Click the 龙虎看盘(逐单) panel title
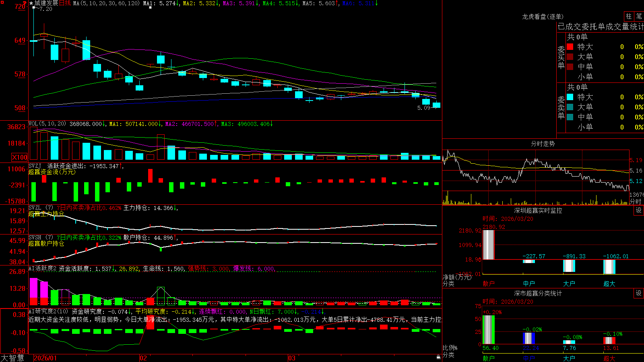 click(x=543, y=16)
